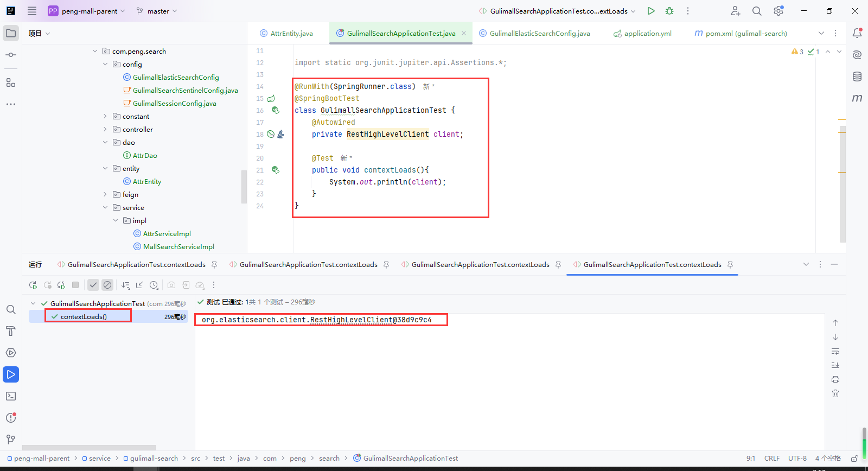Viewport: 868px width, 471px height.
Task: Clear all output with the trash icon
Action: [x=835, y=393]
